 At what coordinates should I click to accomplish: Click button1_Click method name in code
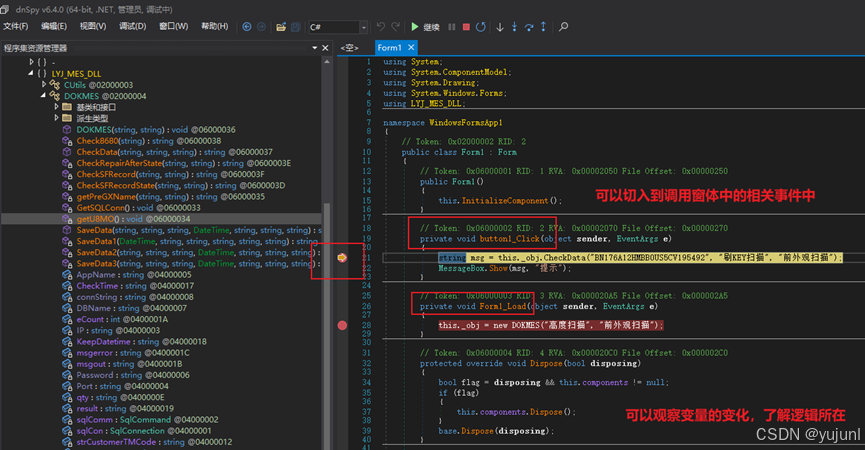(x=509, y=239)
